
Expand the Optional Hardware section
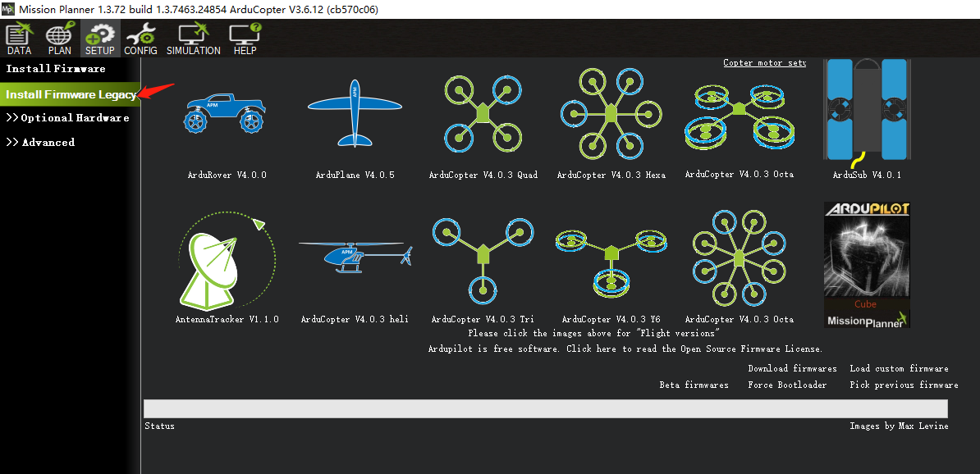(67, 118)
